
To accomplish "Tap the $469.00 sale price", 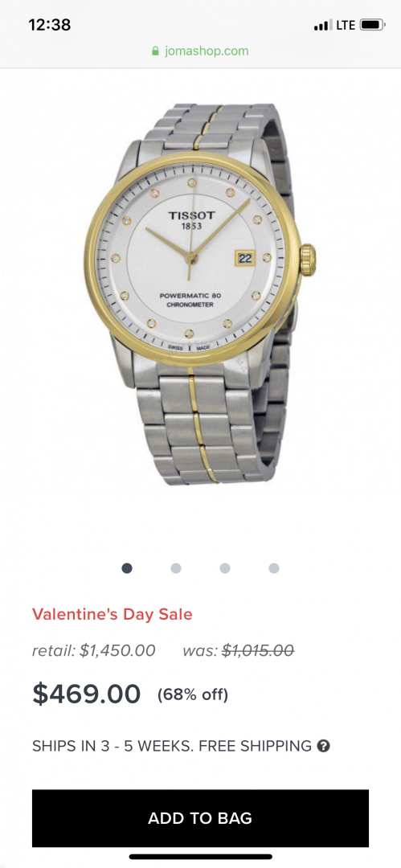I will click(87, 694).
